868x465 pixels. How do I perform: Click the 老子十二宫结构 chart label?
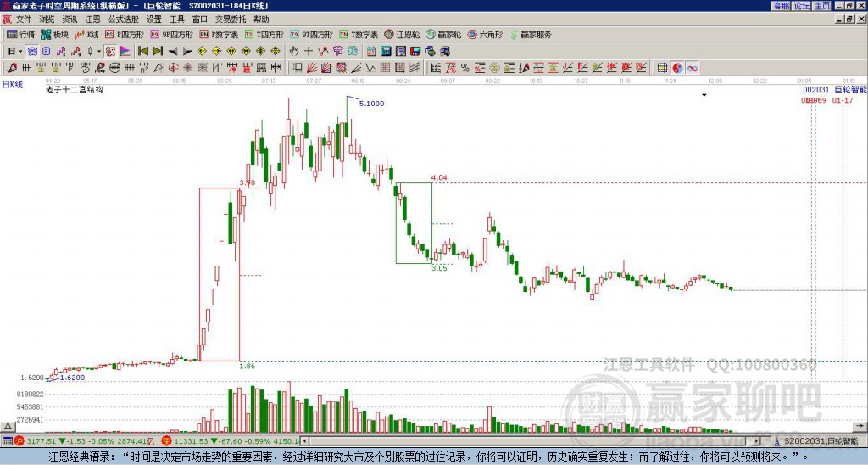coord(75,89)
